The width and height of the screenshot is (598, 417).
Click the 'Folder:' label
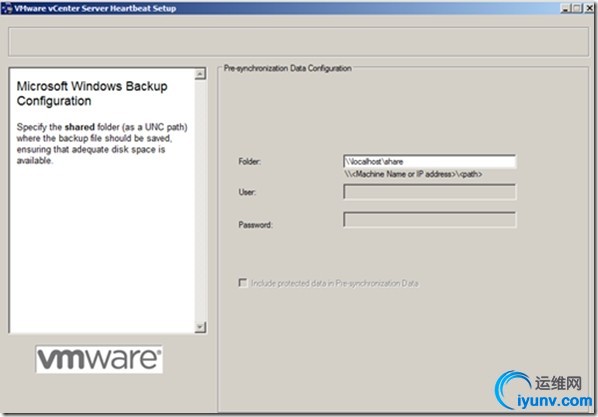tap(250, 162)
